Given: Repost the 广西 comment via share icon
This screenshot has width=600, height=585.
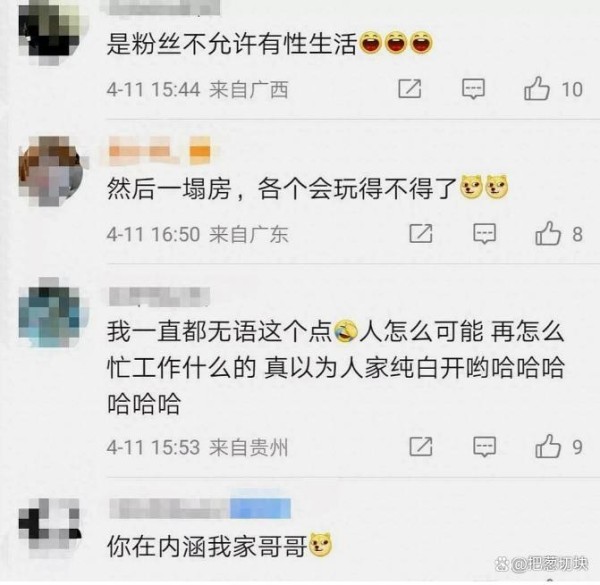Looking at the screenshot, I should (x=410, y=89).
